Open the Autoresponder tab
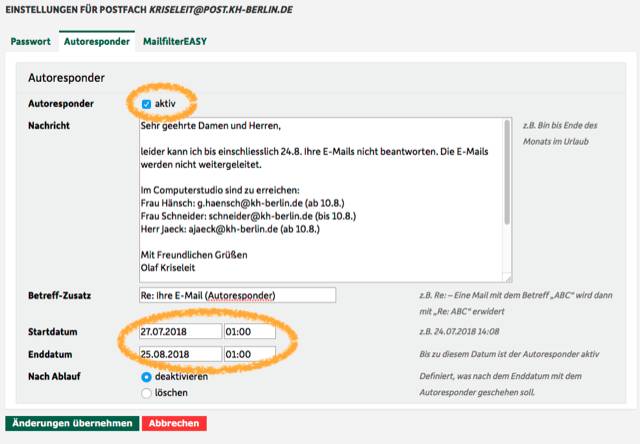Screen dimensions: 640x444 [97, 41]
